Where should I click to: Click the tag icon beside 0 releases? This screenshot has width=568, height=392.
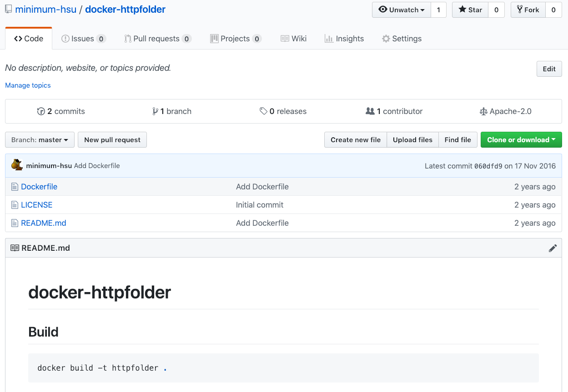point(263,111)
